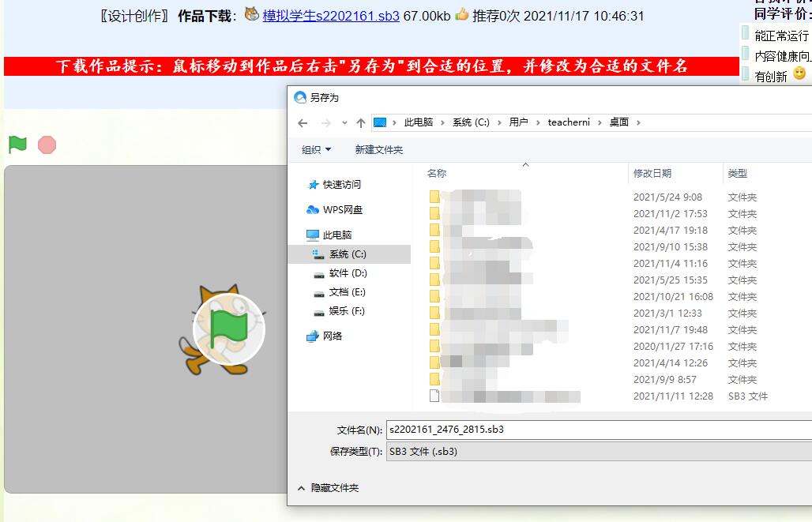This screenshot has width=812, height=522.
Task: Select drive 系统 (C:) in the navigation pane
Action: point(349,254)
